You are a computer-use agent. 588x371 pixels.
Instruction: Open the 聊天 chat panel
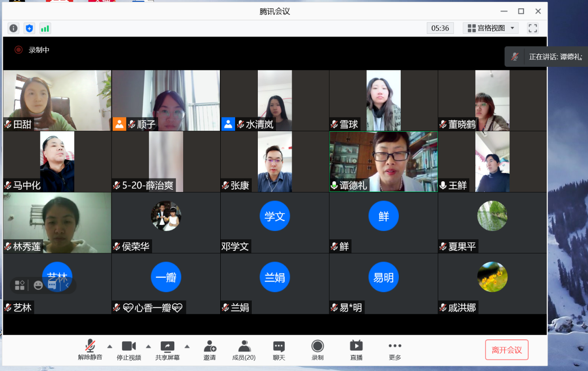pos(279,350)
